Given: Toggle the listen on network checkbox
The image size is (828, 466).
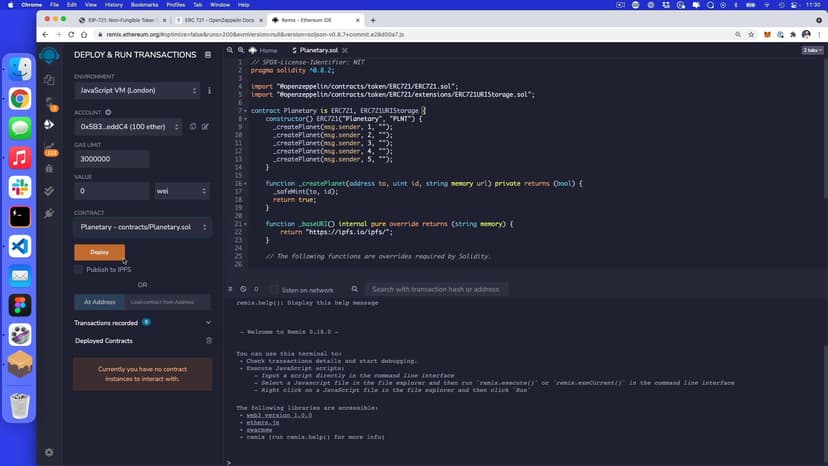Looking at the screenshot, I should click(x=275, y=289).
